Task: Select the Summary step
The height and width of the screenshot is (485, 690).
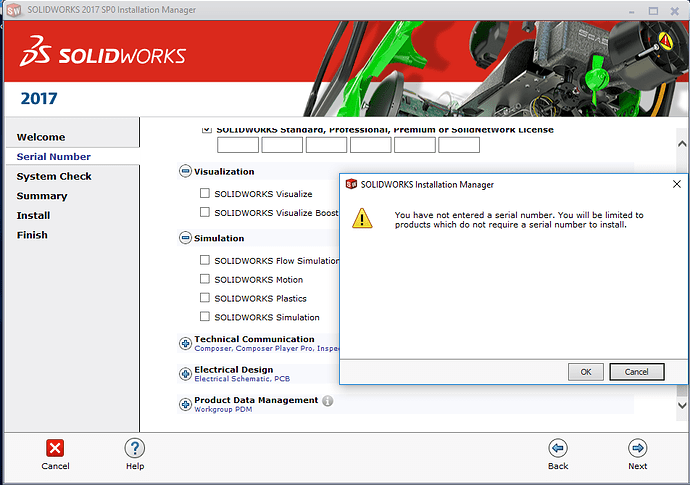Action: [x=42, y=196]
